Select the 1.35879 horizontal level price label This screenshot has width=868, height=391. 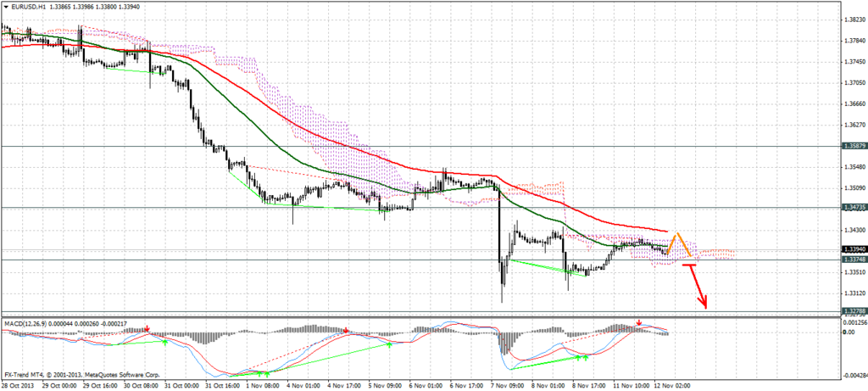(x=854, y=146)
